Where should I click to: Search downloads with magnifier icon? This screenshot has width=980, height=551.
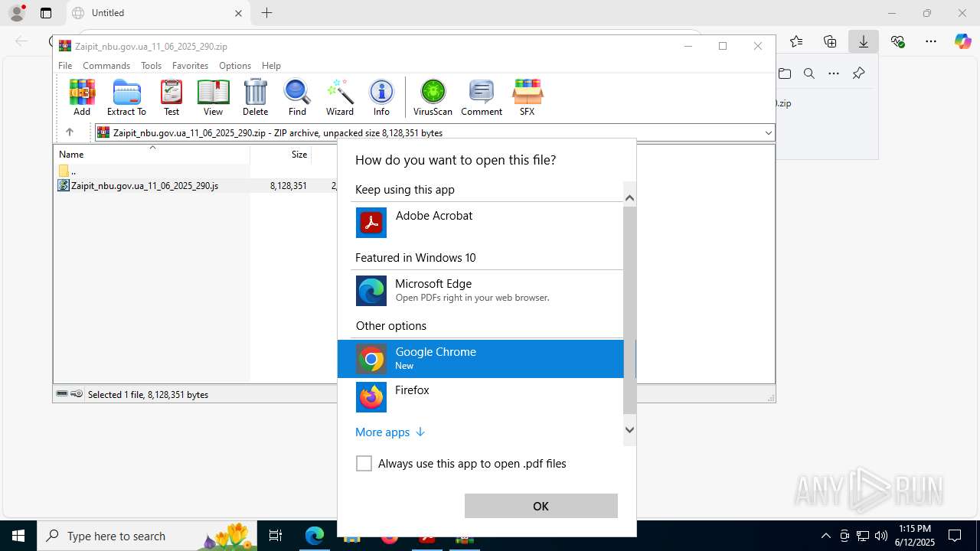(808, 73)
